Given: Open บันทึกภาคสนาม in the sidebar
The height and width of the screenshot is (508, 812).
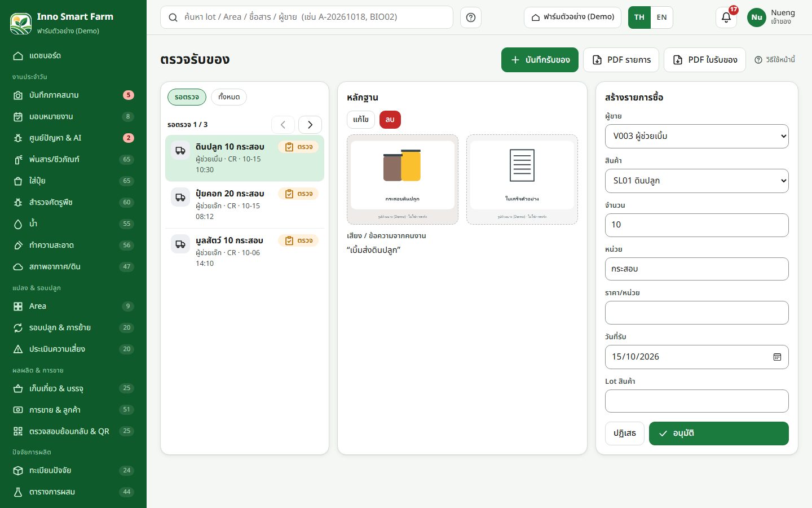Looking at the screenshot, I should (x=73, y=95).
